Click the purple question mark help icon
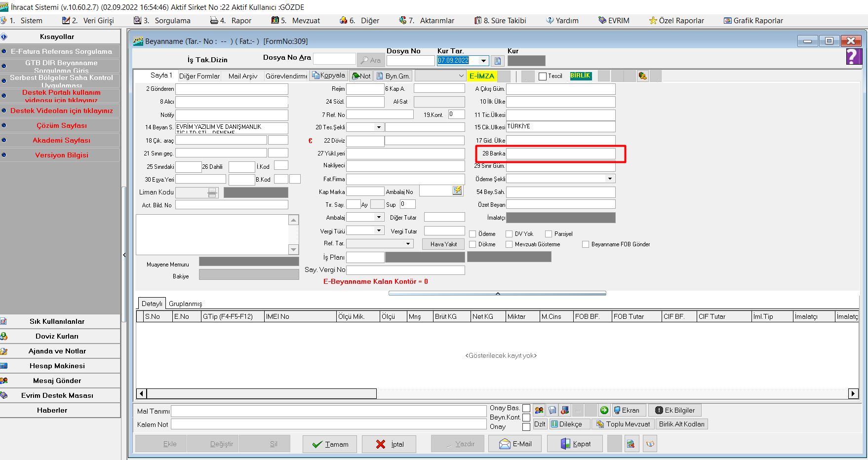The image size is (868, 460). click(854, 57)
